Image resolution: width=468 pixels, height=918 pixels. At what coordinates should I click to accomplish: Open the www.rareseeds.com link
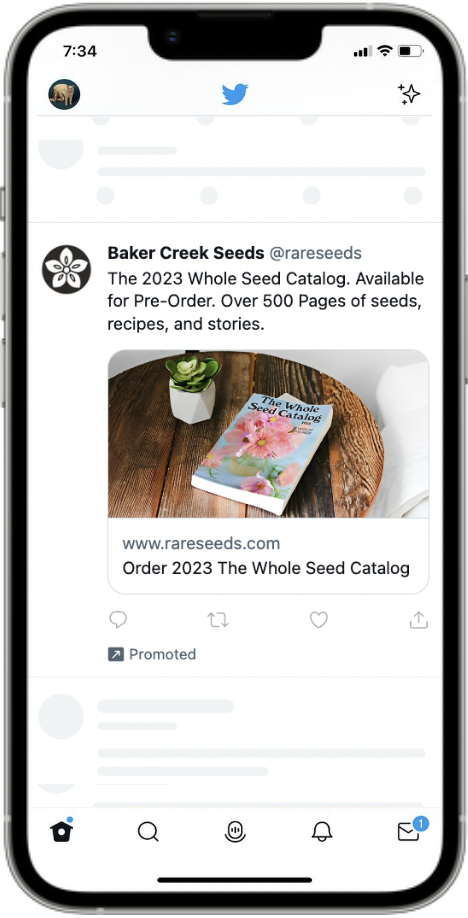point(201,543)
